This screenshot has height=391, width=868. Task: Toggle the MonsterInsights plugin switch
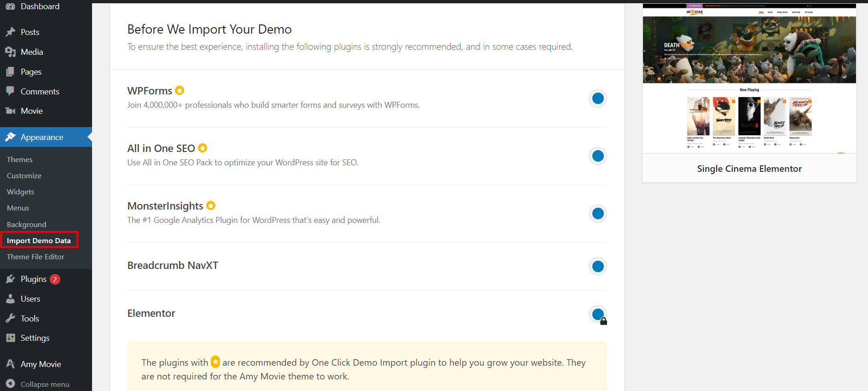click(x=598, y=213)
